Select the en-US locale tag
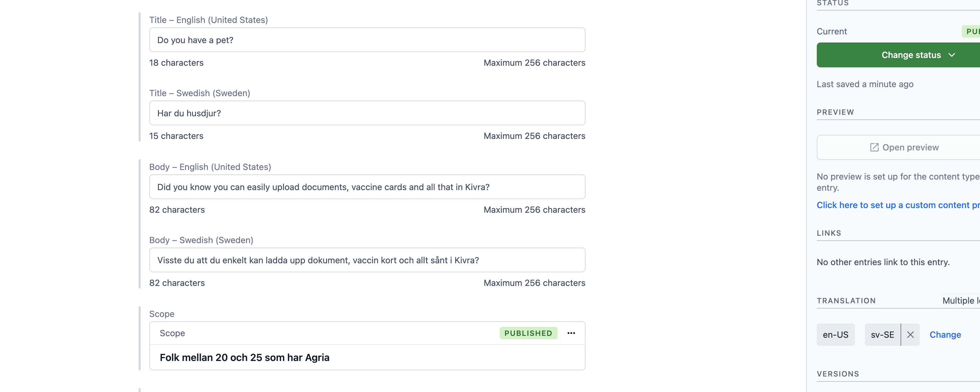This screenshot has height=392, width=980. [835, 335]
